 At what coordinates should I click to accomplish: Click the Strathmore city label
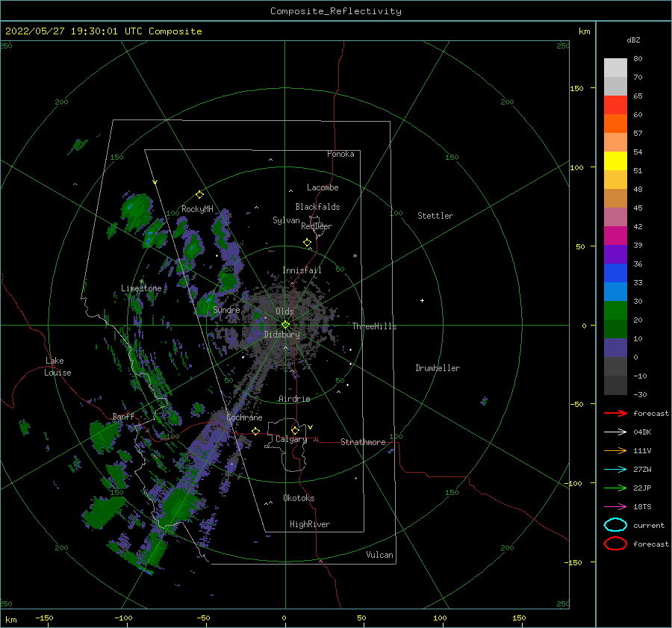363,442
